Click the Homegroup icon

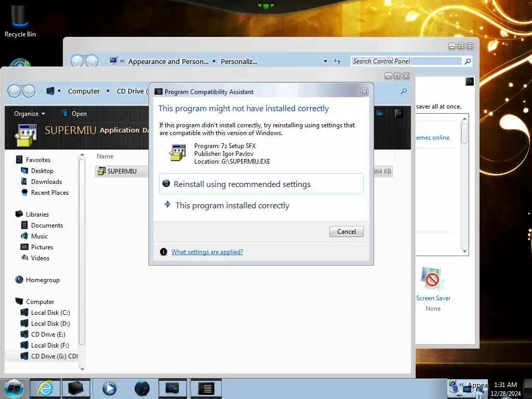[19, 280]
